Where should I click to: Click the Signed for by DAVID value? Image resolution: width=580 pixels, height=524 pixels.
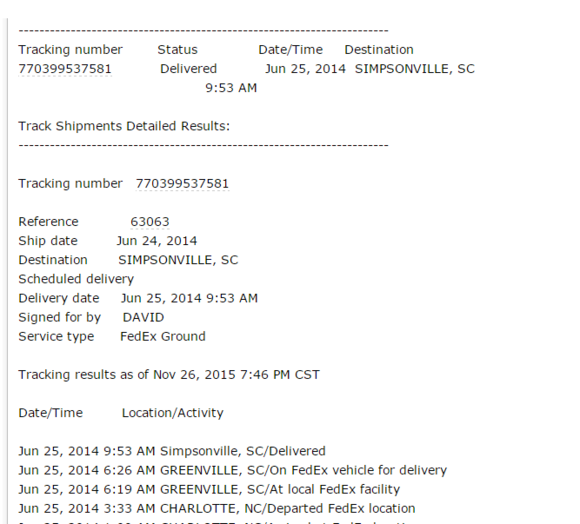coord(144,318)
